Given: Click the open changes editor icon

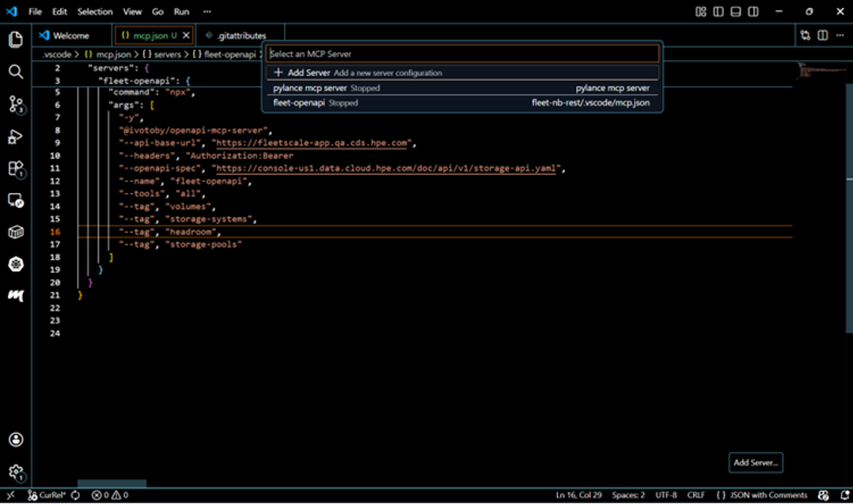Looking at the screenshot, I should (806, 36).
